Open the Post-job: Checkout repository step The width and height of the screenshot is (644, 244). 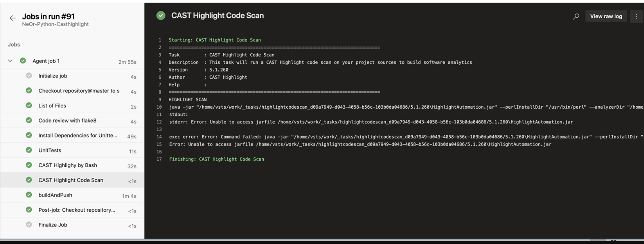pyautogui.click(x=72, y=210)
